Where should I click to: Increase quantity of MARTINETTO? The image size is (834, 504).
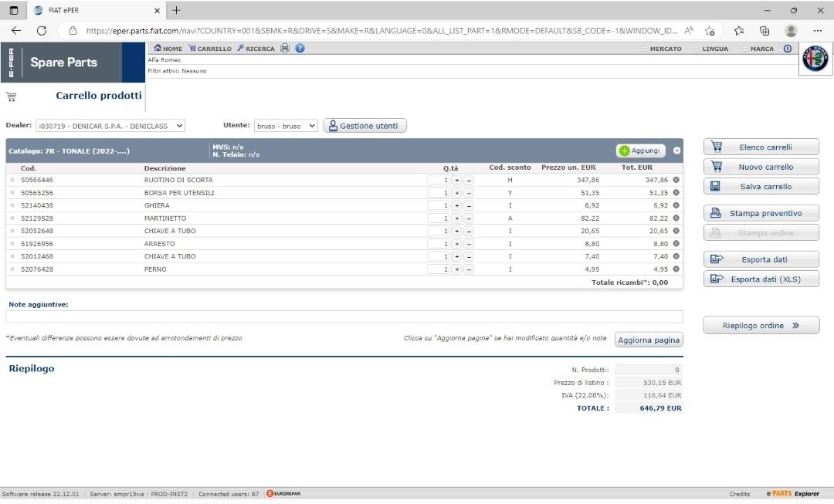456,218
